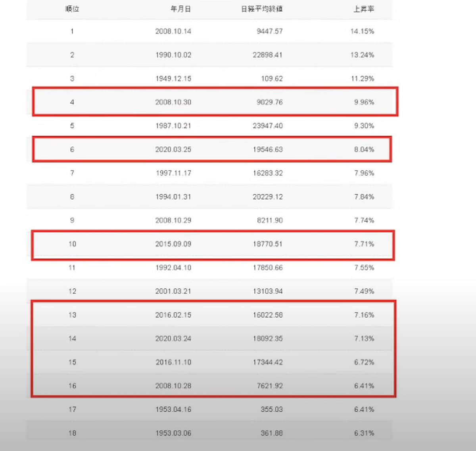Screen dimensions: 476x451
Task: Click the 年月日 column header
Action: 180,9
